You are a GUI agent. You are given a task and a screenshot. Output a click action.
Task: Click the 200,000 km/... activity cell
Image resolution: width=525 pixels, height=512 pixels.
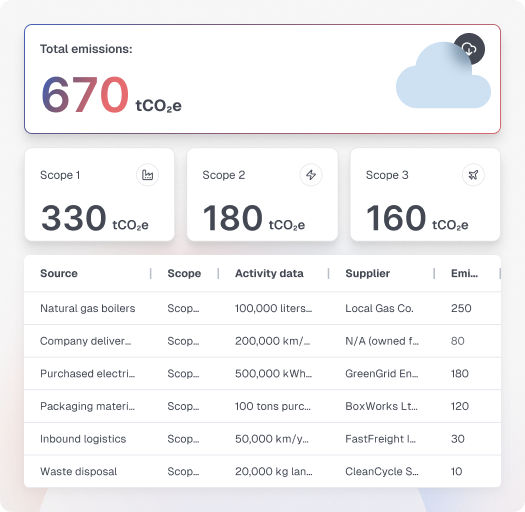[272, 341]
